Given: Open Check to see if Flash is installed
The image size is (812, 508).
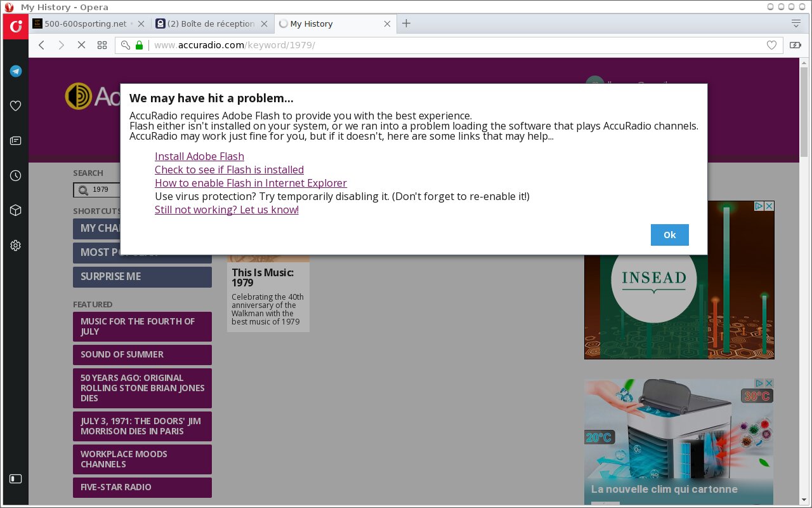Looking at the screenshot, I should [229, 170].
